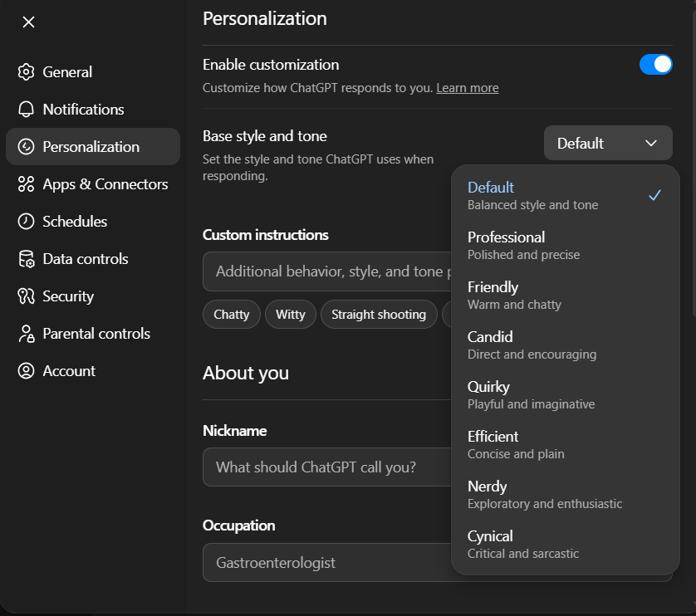The image size is (696, 616).
Task: Click the Data controls database icon
Action: [27, 259]
